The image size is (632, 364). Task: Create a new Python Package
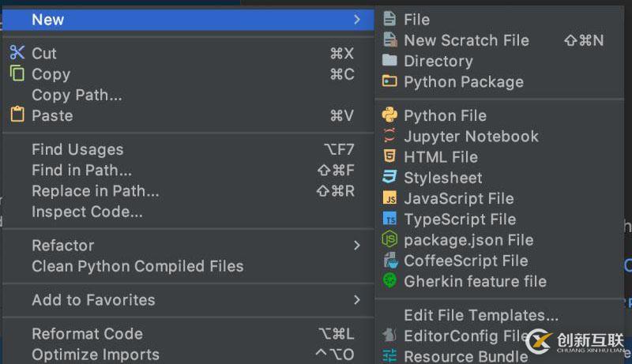[x=463, y=81]
